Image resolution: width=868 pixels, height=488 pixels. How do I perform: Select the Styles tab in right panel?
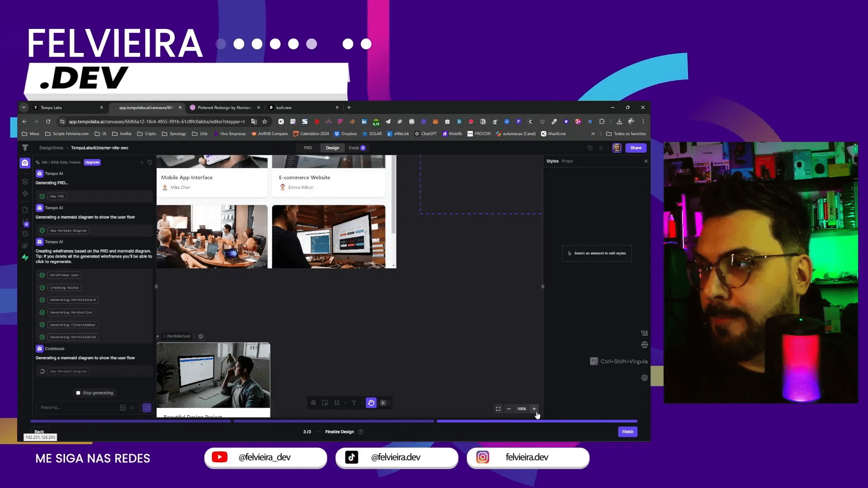coord(552,161)
